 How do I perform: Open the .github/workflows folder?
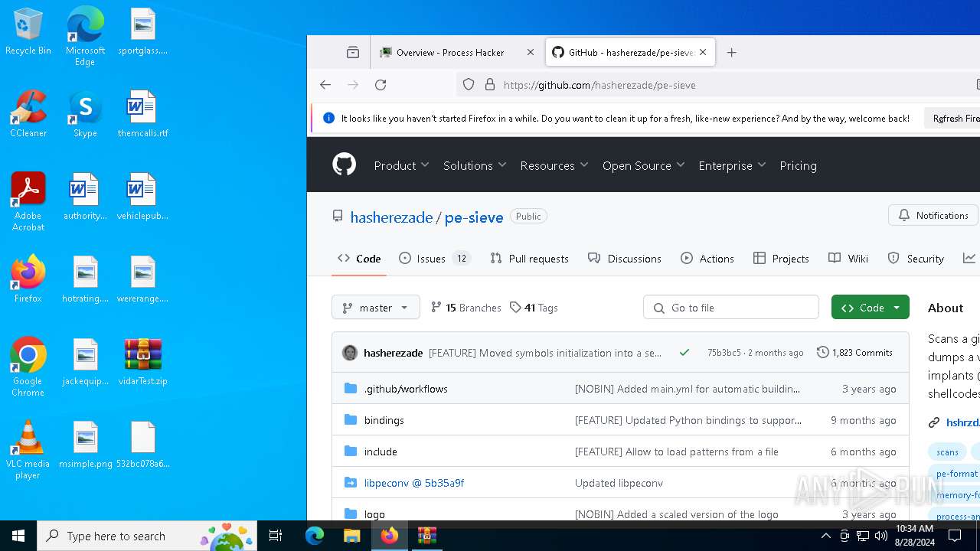pyautogui.click(x=406, y=389)
